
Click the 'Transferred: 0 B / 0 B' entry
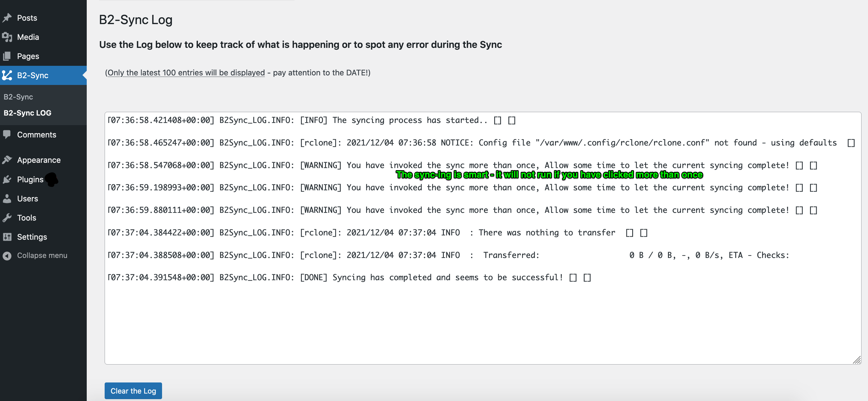(x=449, y=255)
